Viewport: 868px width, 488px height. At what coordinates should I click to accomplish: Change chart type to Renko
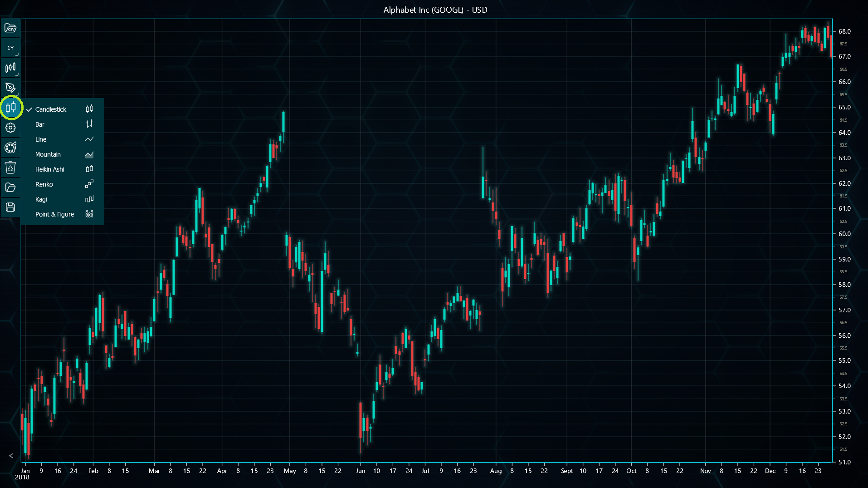coord(63,184)
